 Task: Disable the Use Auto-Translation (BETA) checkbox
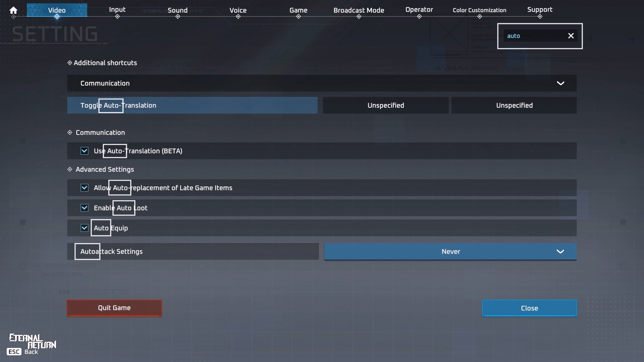coord(85,151)
